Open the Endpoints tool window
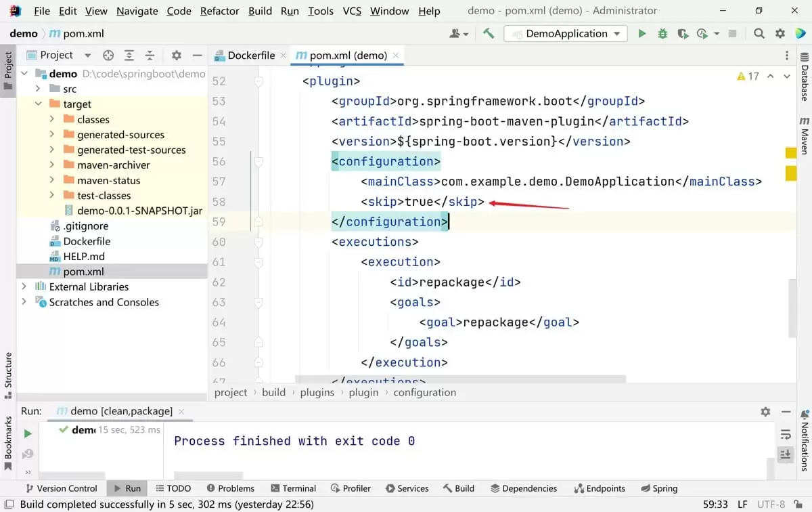This screenshot has width=812, height=512. pos(600,488)
